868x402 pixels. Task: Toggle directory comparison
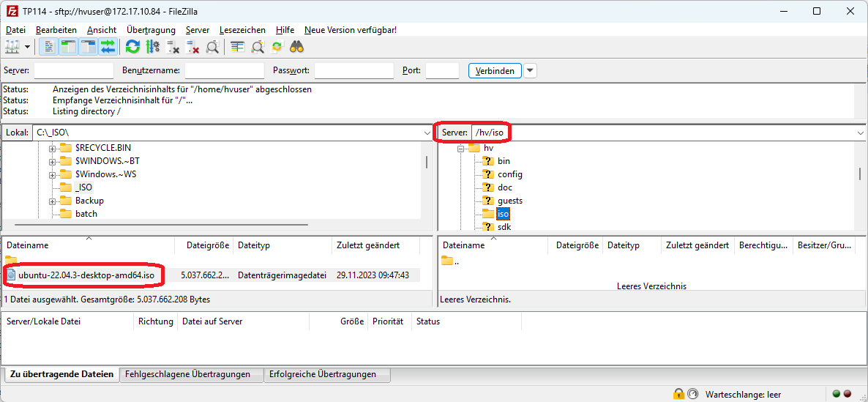click(x=258, y=47)
